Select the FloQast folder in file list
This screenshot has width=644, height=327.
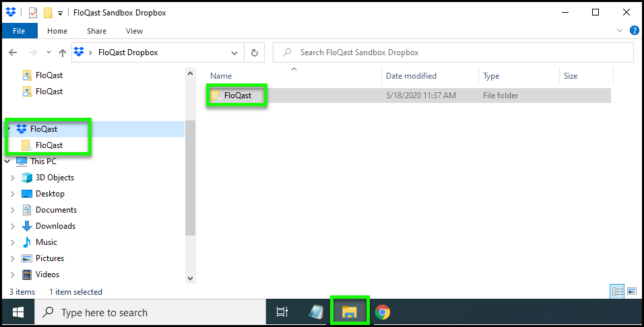click(237, 96)
